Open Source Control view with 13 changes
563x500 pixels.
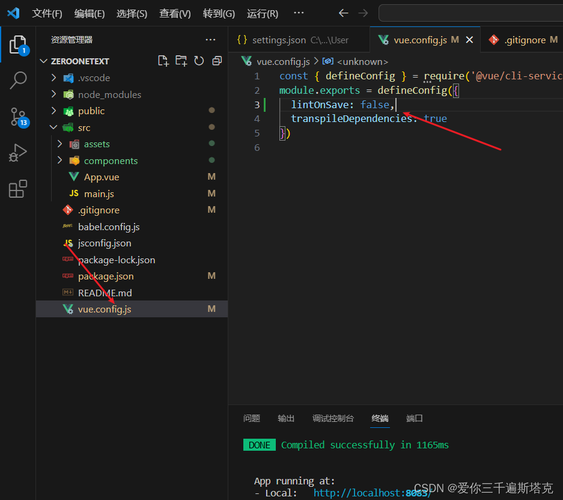pos(19,117)
